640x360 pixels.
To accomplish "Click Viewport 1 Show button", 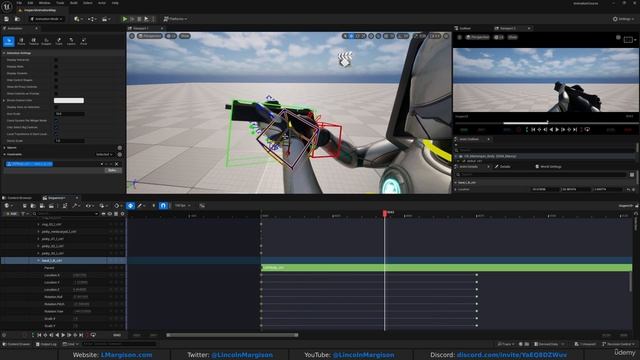I will click(185, 36).
